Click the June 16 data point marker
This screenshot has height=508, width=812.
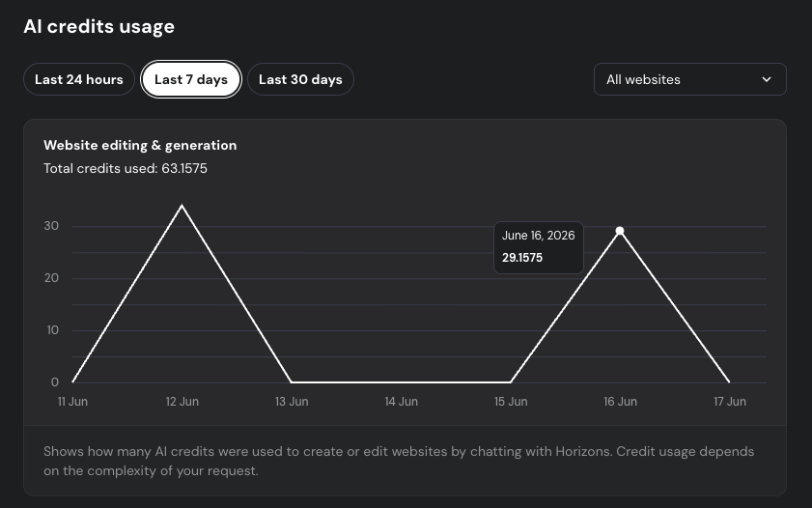tap(619, 231)
